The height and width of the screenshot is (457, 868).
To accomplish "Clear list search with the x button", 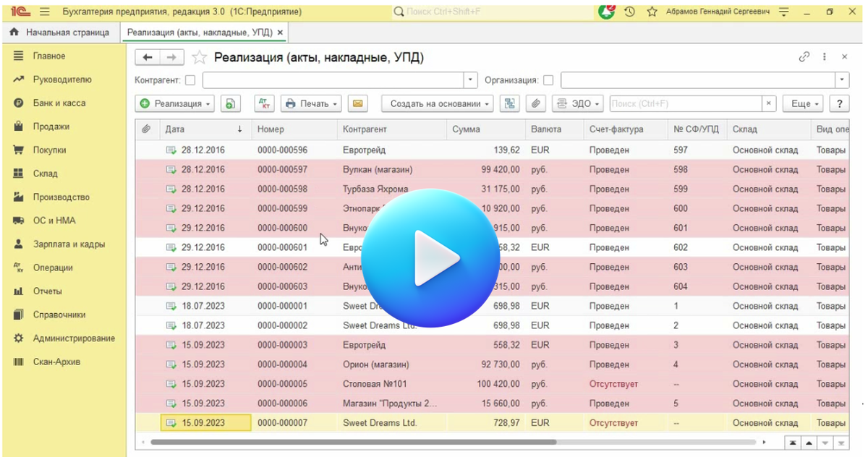I will (x=769, y=103).
